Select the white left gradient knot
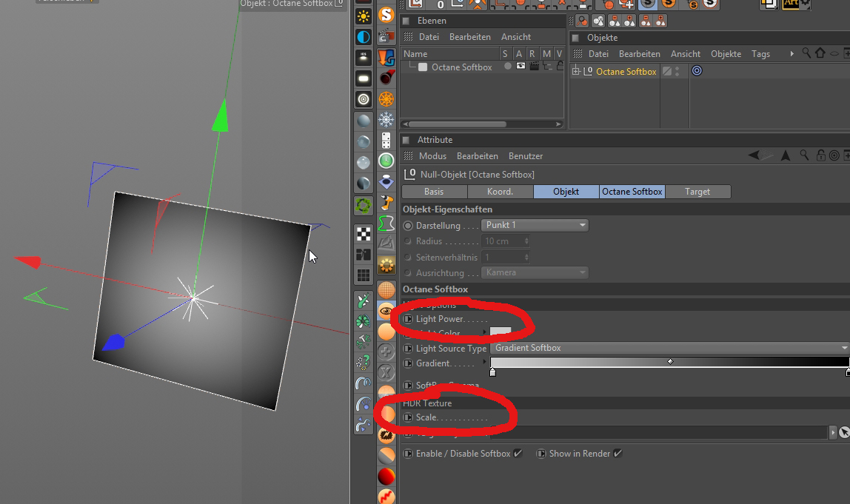850x504 pixels. [x=493, y=372]
